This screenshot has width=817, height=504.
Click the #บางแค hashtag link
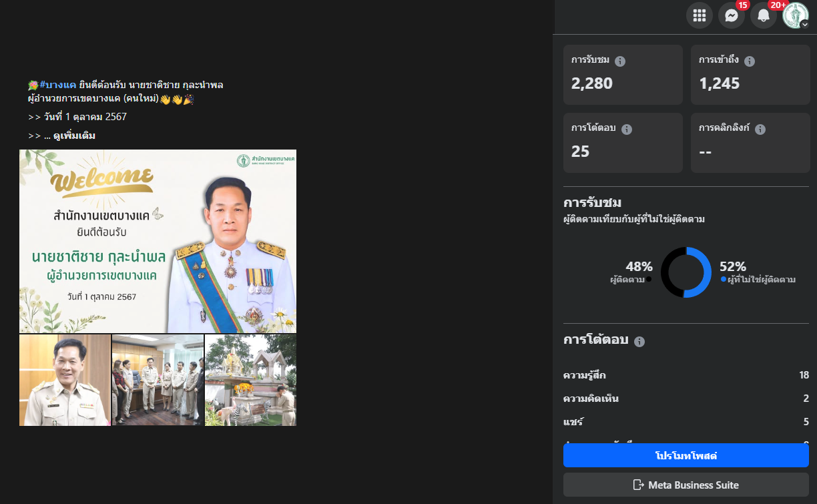[58, 85]
